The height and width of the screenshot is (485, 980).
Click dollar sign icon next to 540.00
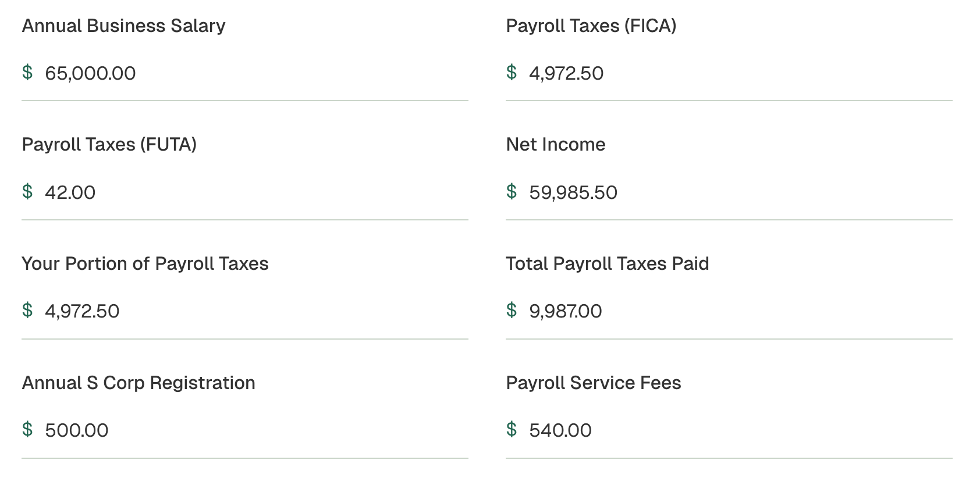coord(512,429)
